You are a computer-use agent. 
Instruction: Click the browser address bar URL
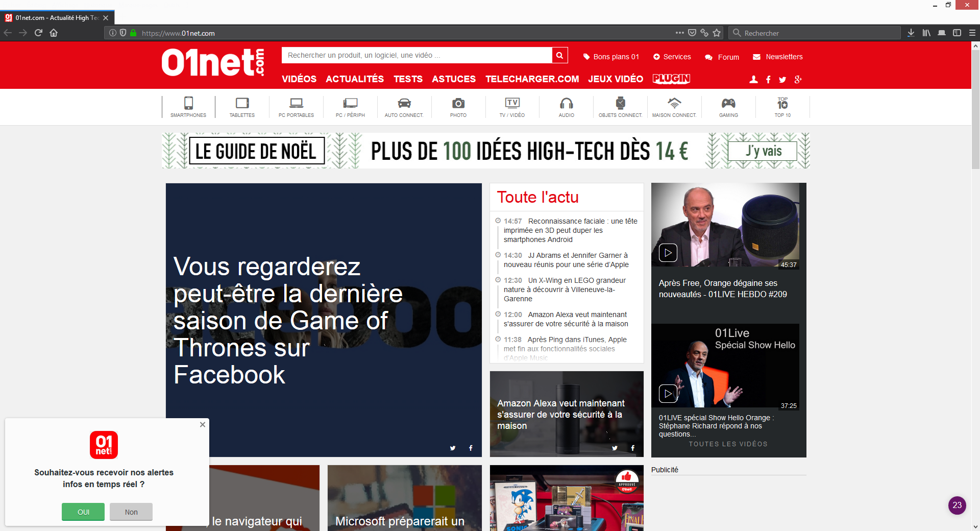click(178, 33)
